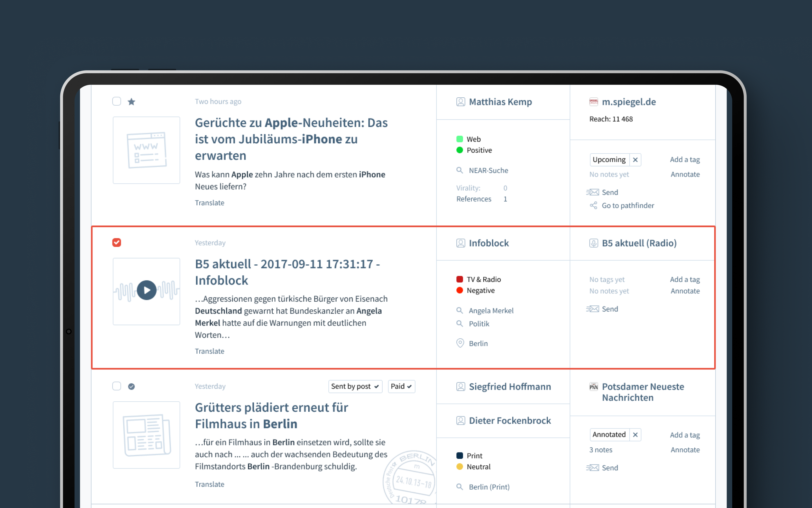The image size is (812, 508).
Task: Translate the B5 aktuell Infoblock clip
Action: pyautogui.click(x=209, y=351)
